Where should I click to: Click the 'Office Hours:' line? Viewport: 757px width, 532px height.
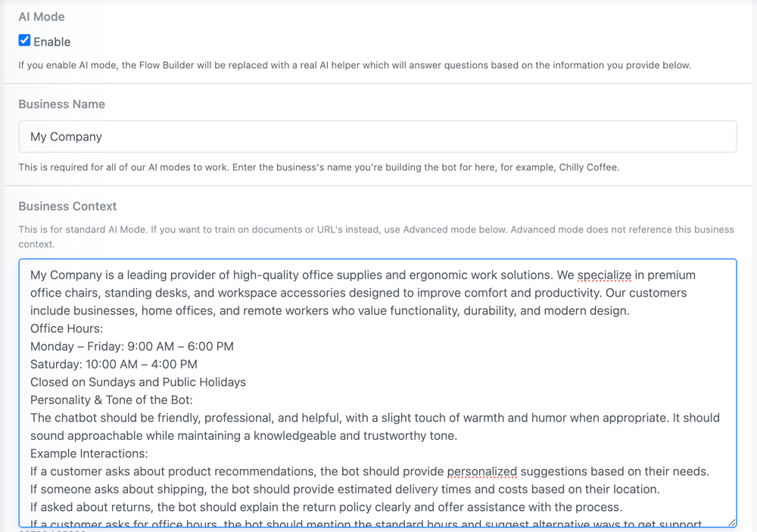click(x=67, y=328)
